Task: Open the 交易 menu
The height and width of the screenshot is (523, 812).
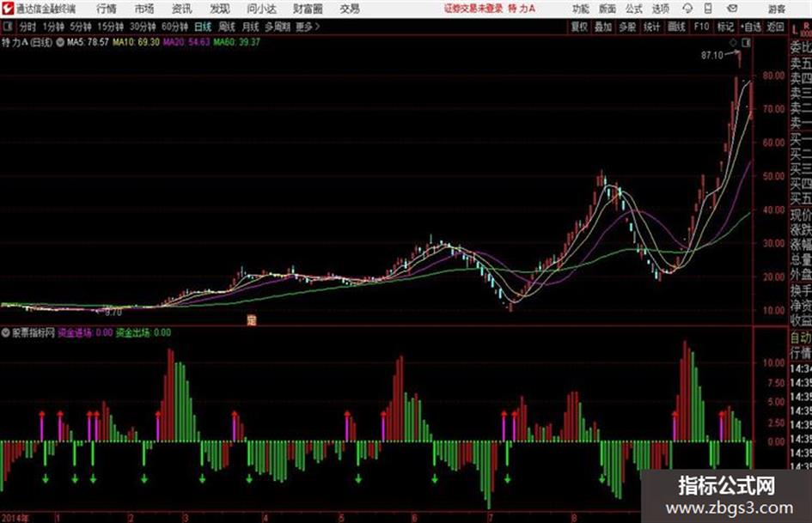Action: 350,9
